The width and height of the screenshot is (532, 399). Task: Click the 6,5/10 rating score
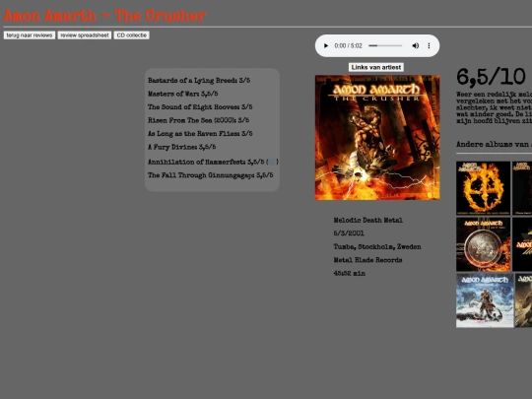(491, 76)
